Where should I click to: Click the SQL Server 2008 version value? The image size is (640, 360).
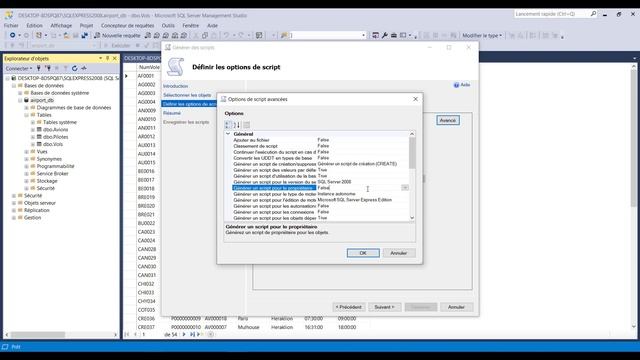334,182
